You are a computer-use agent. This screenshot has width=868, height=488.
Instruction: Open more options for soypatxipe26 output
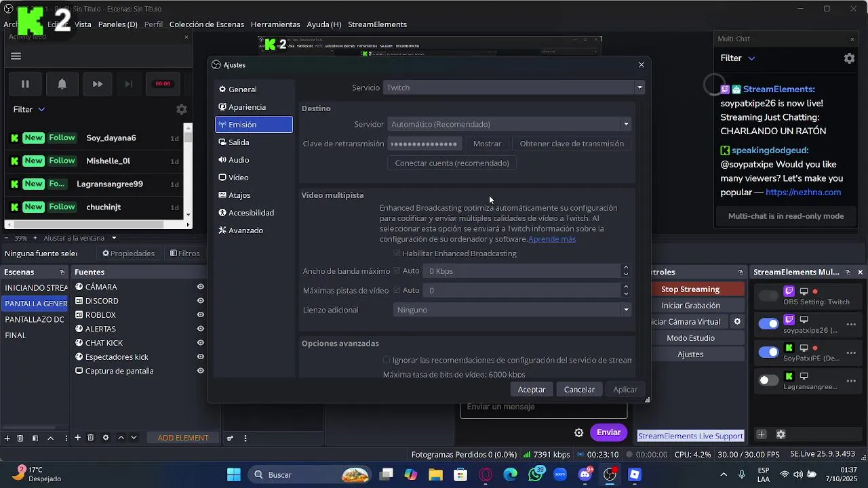coord(852,324)
